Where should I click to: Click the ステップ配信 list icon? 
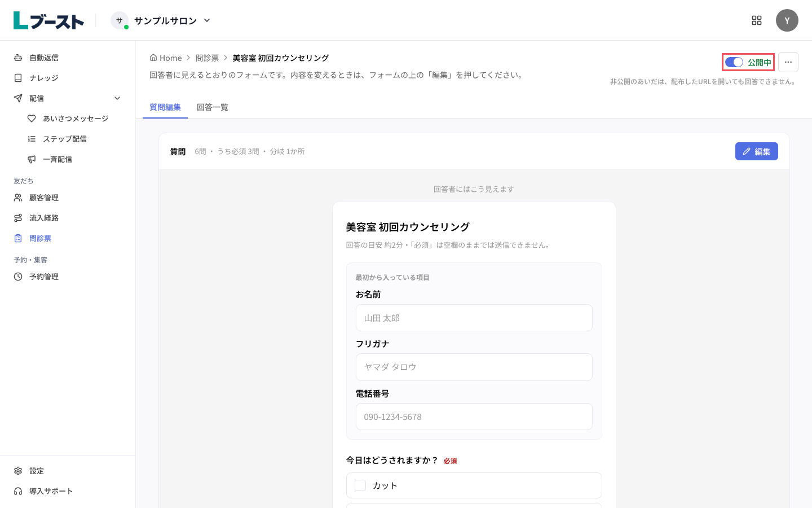point(32,139)
